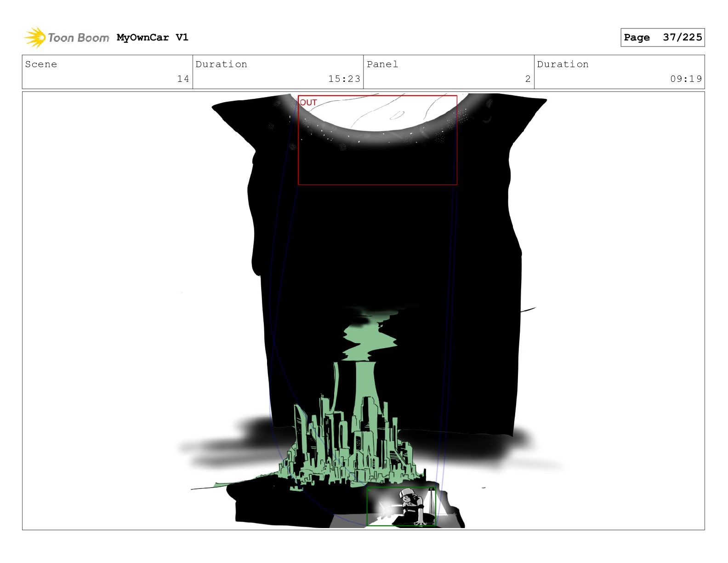This screenshot has width=728, height=563.
Task: Click the Toon Boom starburst logo icon
Action: coord(35,37)
